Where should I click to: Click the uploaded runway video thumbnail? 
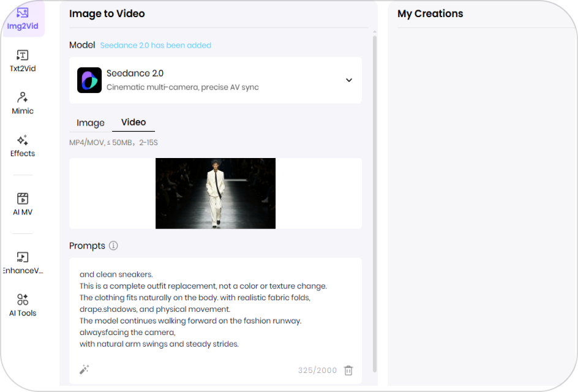coord(216,193)
